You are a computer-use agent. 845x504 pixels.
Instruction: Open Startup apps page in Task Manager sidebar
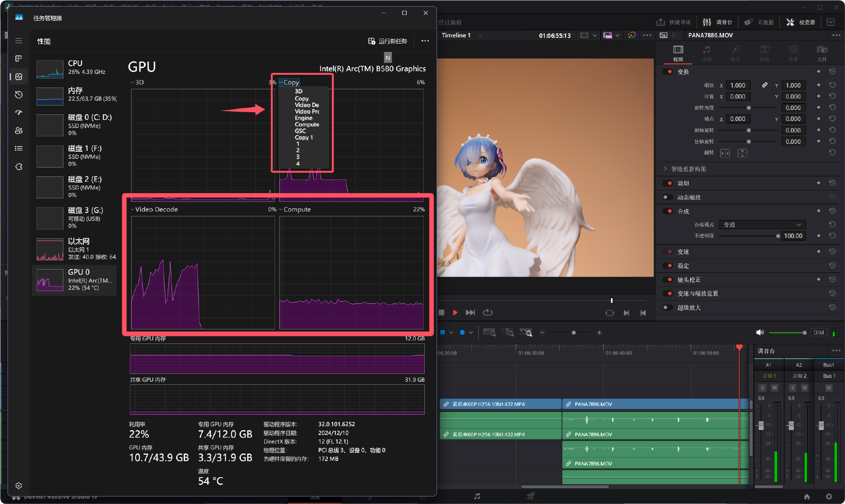18,113
